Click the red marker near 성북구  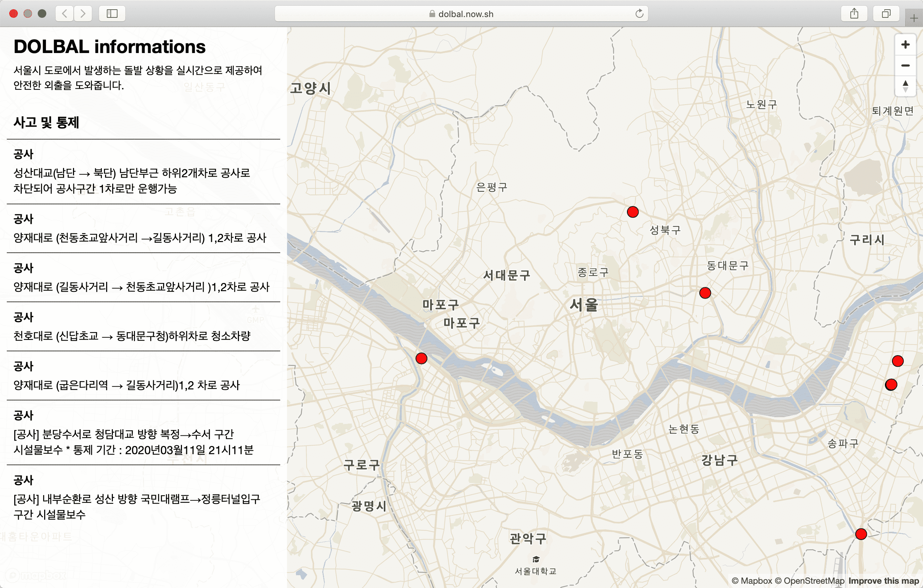632,212
